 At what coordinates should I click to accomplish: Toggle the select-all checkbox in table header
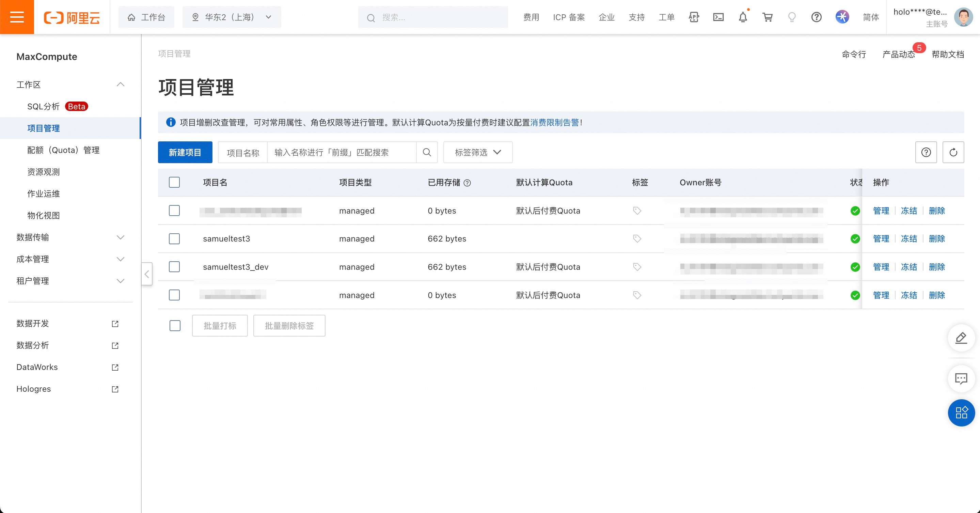tap(174, 182)
